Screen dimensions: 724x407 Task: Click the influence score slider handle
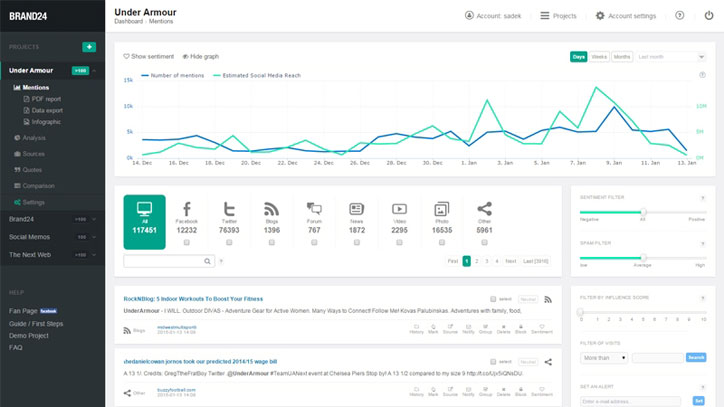coord(581,312)
